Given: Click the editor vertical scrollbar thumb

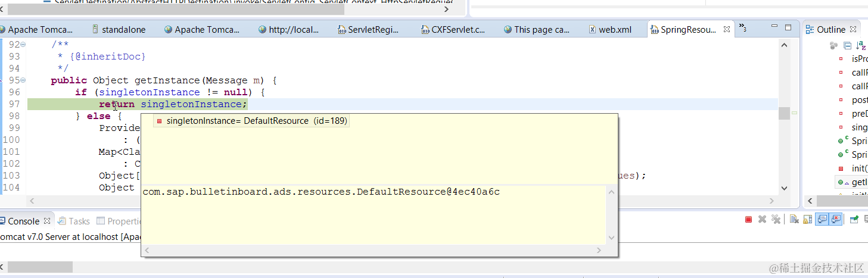Looking at the screenshot, I should [x=784, y=113].
